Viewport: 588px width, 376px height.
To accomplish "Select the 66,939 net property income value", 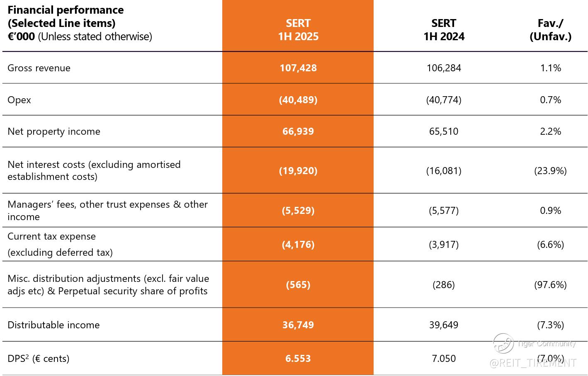I will [x=298, y=131].
